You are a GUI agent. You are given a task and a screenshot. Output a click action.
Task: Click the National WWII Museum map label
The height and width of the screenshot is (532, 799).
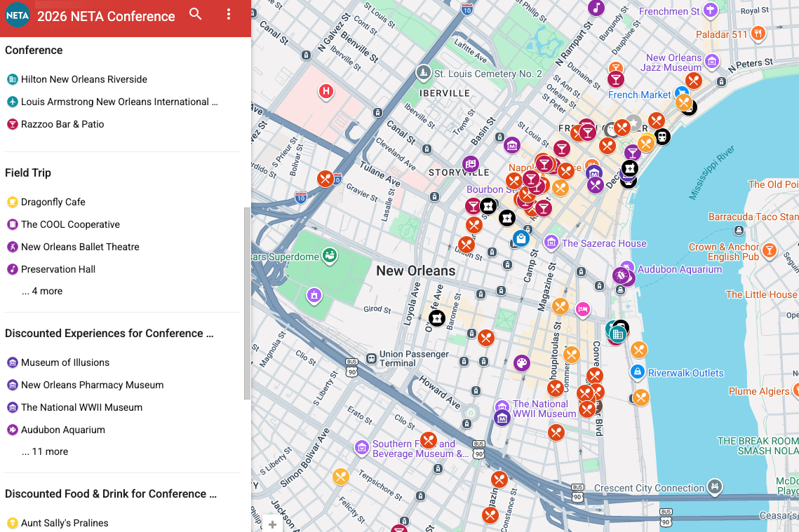pos(544,409)
